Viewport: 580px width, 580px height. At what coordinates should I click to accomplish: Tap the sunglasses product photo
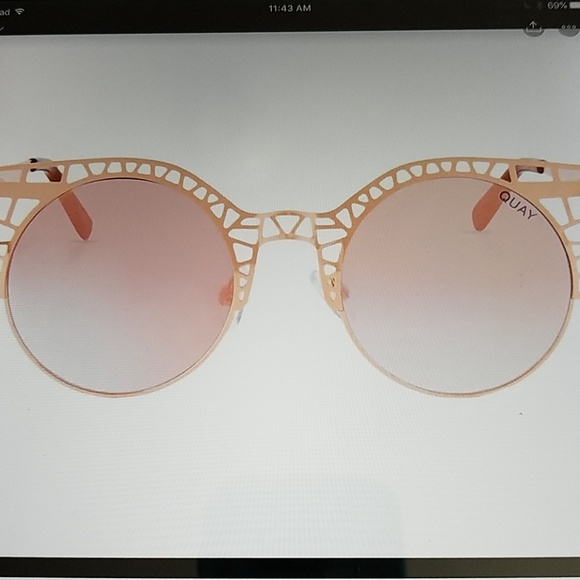pos(290,295)
